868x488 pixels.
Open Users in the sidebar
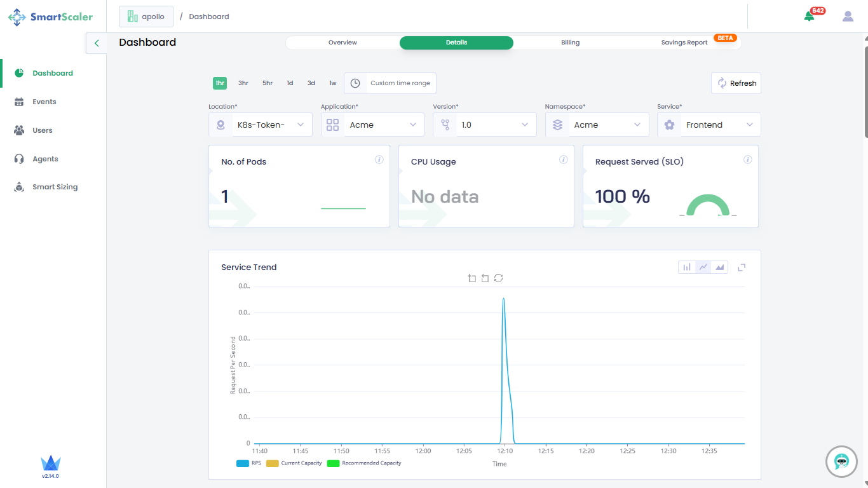(x=43, y=130)
